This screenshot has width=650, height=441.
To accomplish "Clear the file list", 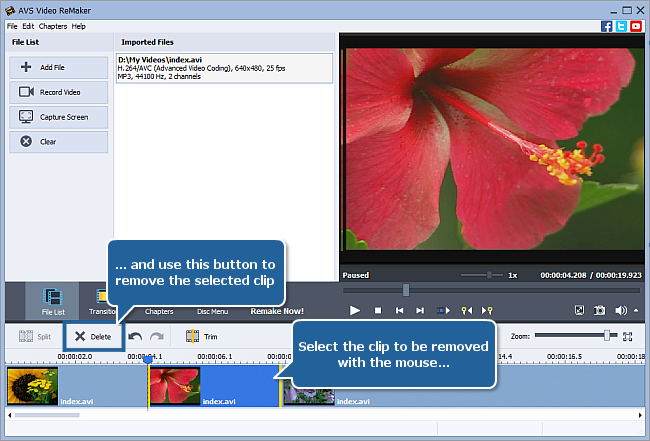I will tap(58, 142).
